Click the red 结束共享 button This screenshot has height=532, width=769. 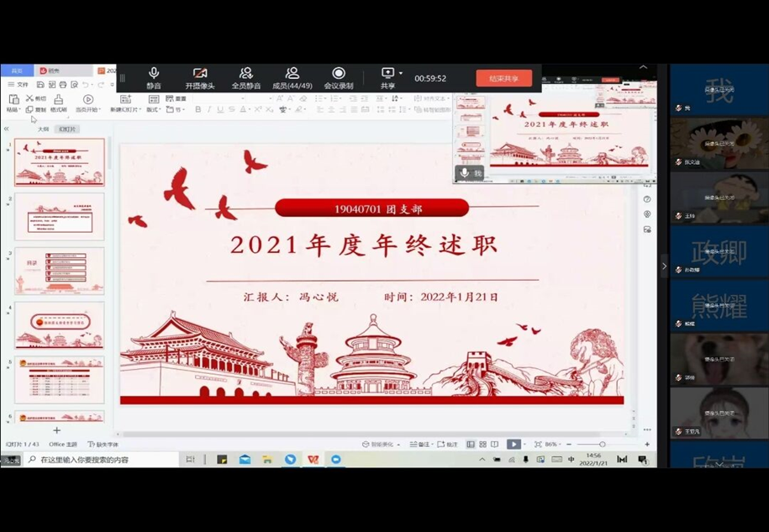click(503, 78)
